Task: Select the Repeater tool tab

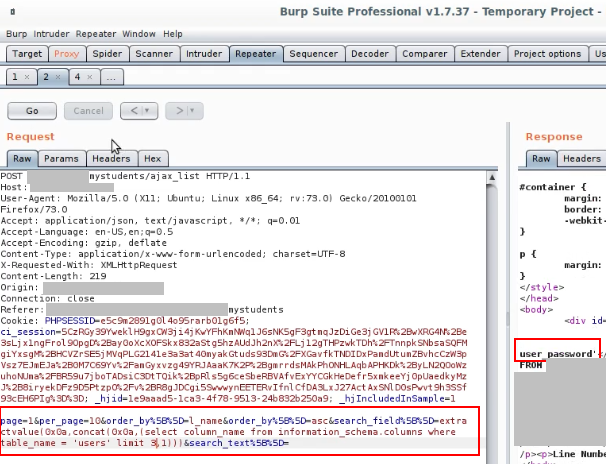Action: [x=255, y=54]
